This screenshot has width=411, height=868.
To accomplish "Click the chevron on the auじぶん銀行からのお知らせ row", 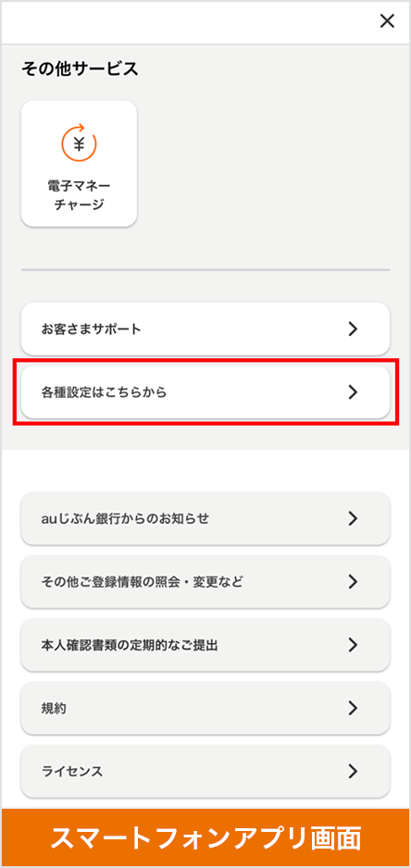I will click(353, 518).
